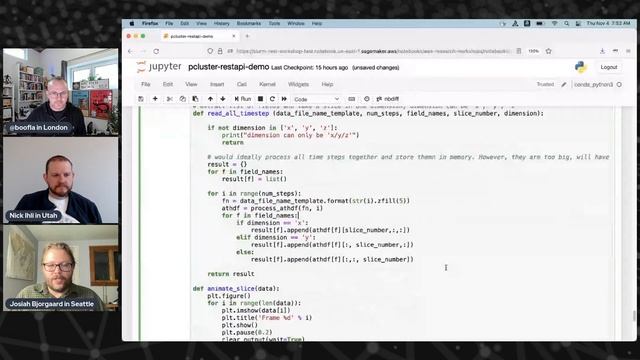
Task: Open the cell type Code dropdown
Action: (316, 99)
